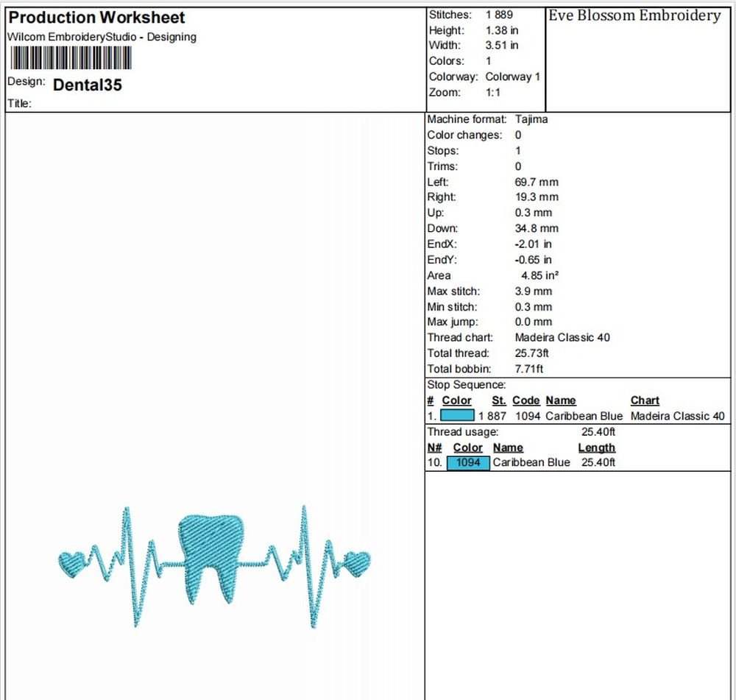The height and width of the screenshot is (700, 736).
Task: Click thread chart value 'Madeira Classic 40'
Action: (562, 338)
